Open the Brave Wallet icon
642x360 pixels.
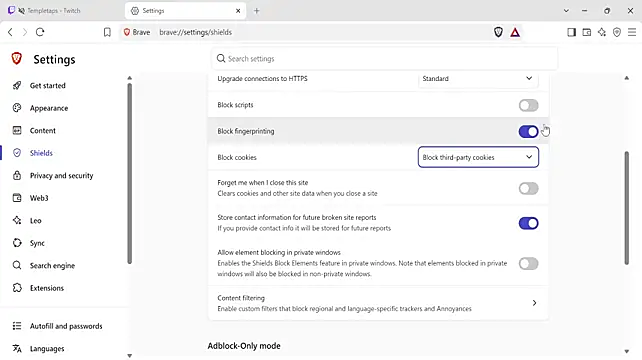587,32
